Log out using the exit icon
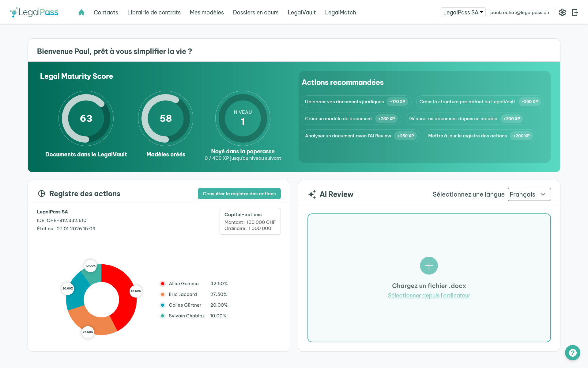The image size is (588, 368). pyautogui.click(x=575, y=12)
